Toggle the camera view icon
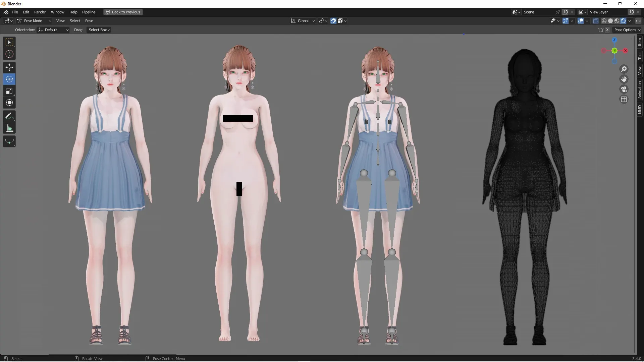The height and width of the screenshot is (362, 644). click(624, 89)
